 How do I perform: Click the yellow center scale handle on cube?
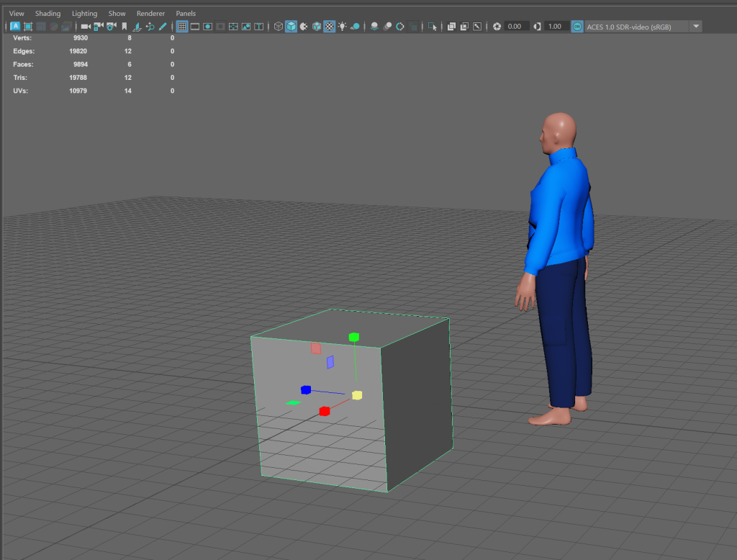(x=357, y=395)
